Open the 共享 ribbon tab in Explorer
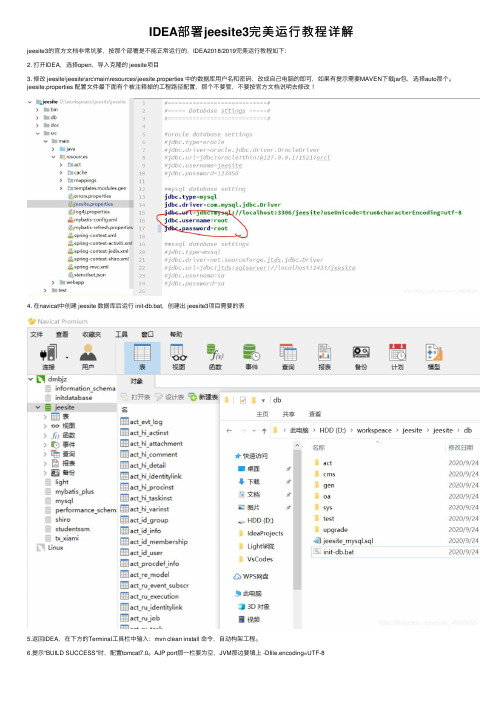 point(288,414)
